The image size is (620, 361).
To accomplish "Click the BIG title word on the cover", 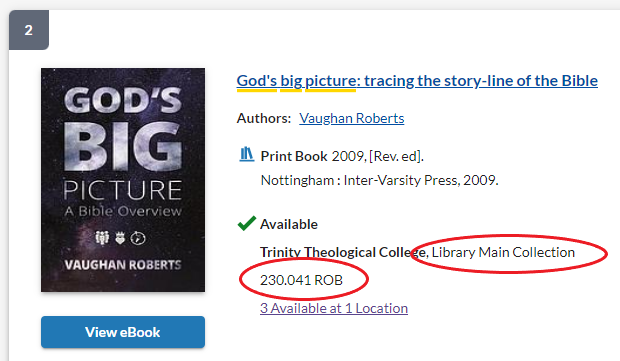I will pyautogui.click(x=123, y=147).
